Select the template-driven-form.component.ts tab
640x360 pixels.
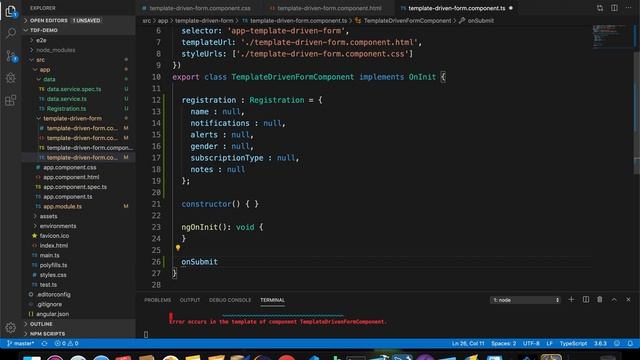tap(456, 8)
